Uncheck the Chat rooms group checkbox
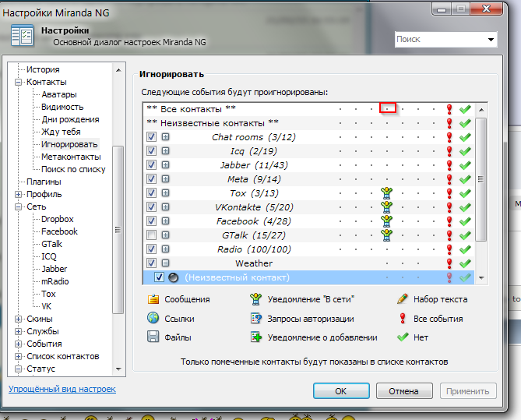 [152, 136]
